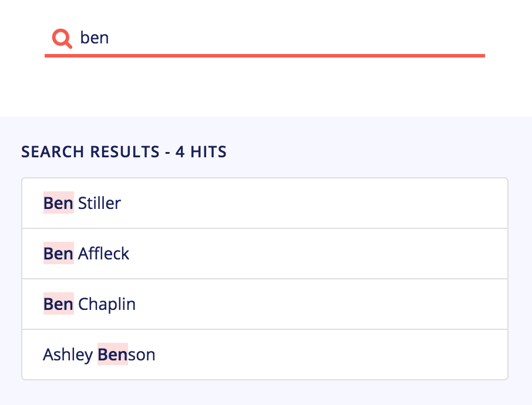532x405 pixels.
Task: Choose the Ben Chaplin result row
Action: [x=265, y=304]
